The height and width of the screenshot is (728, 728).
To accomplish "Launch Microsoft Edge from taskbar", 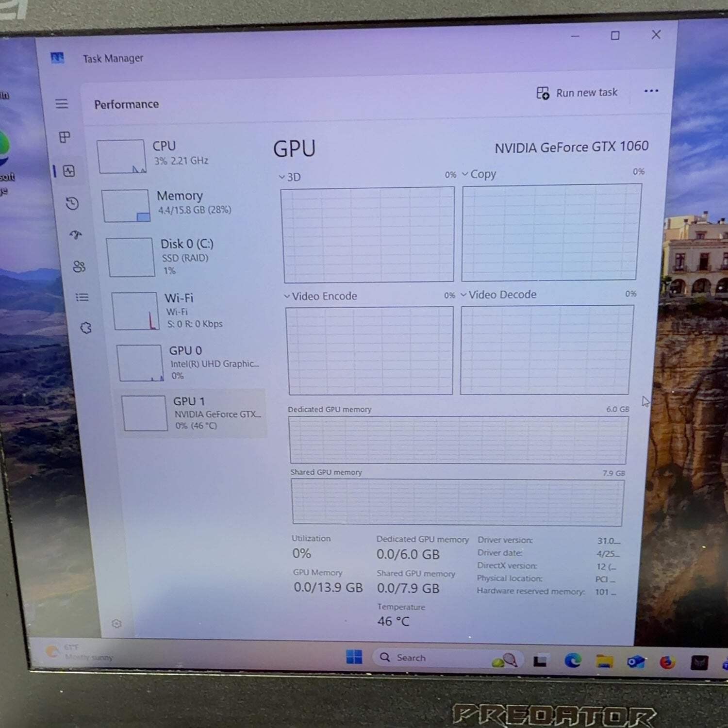I will click(x=573, y=661).
